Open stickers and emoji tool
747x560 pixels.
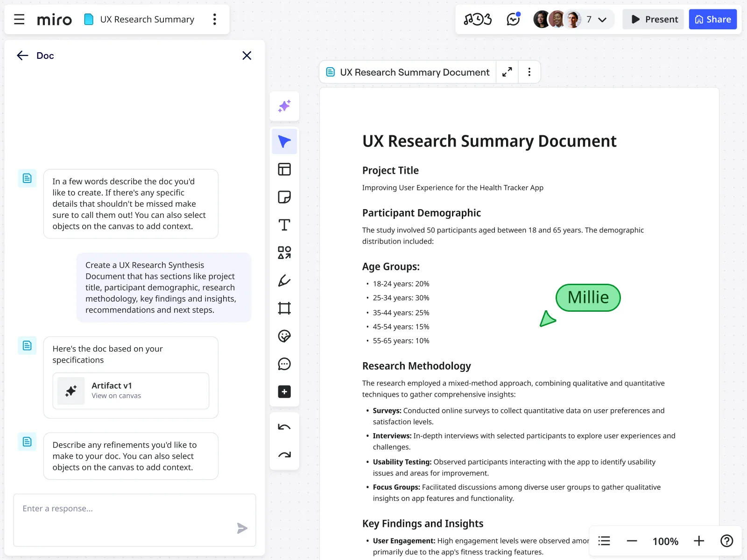click(284, 336)
